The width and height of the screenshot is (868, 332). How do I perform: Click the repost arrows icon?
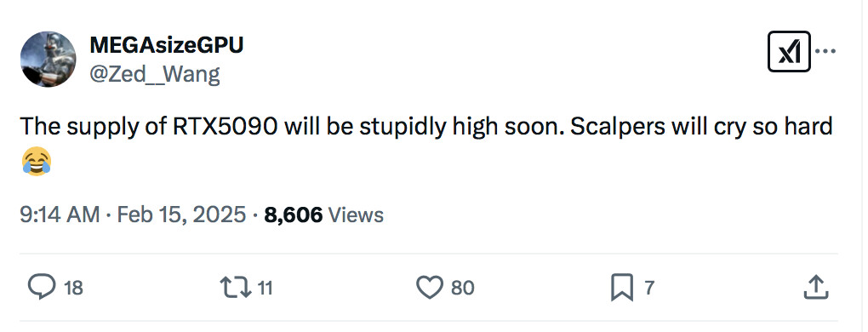click(x=236, y=288)
